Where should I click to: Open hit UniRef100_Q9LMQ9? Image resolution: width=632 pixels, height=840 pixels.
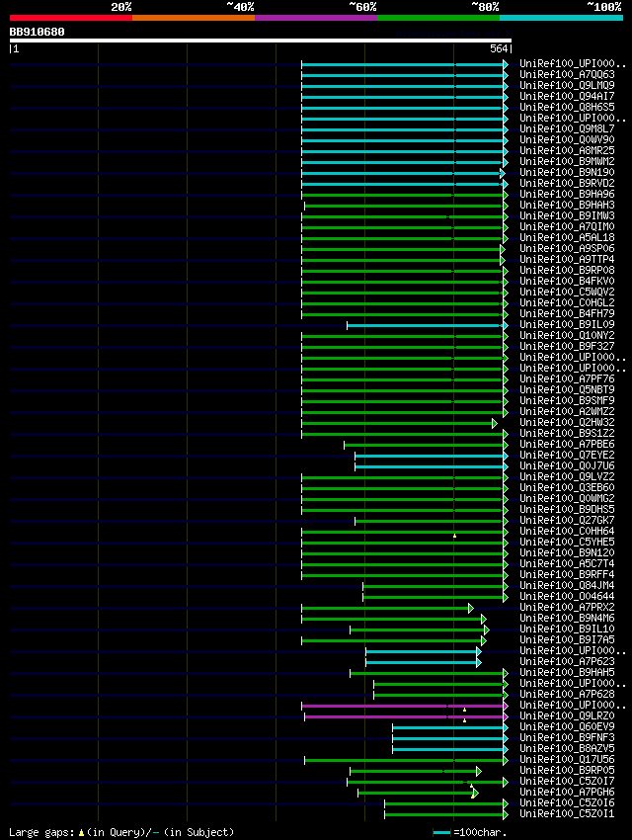coord(567,85)
